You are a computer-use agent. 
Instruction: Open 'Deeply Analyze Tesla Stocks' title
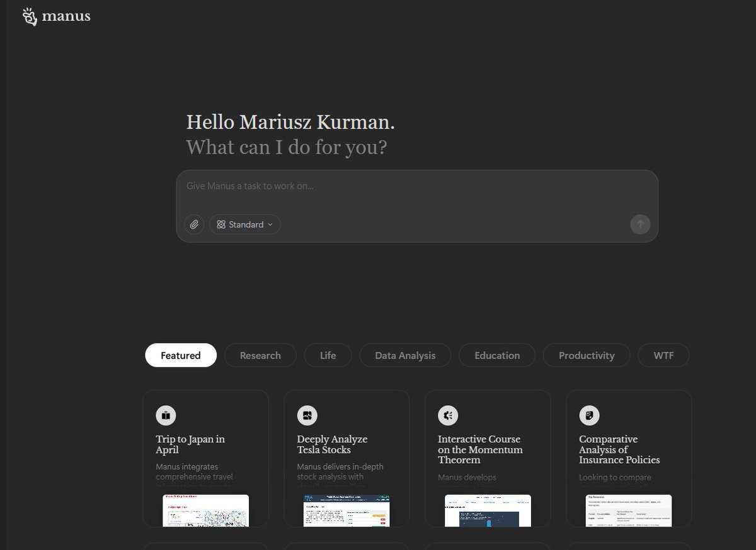332,444
